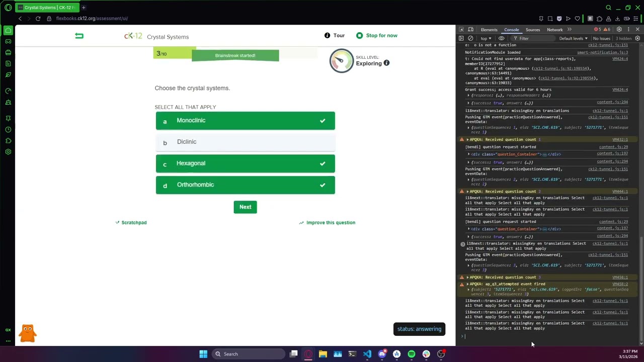Expand ap_q3_attempted event fired entry

click(468, 284)
